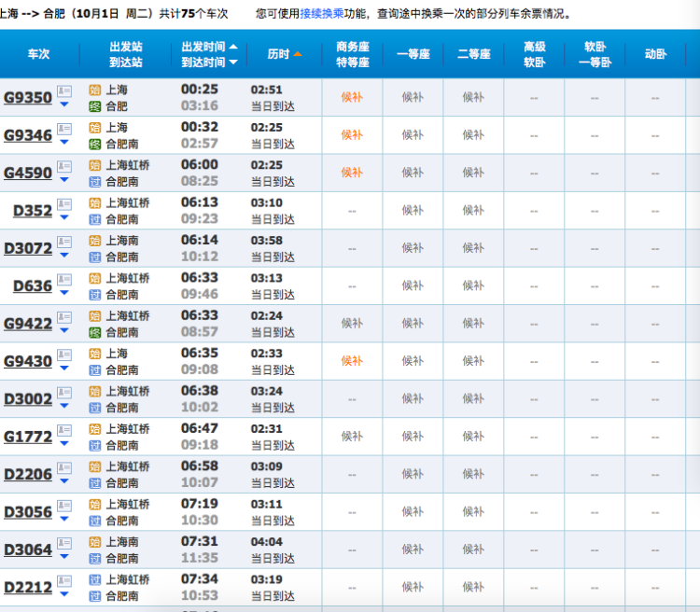
Task: Click the ID card icon next to D3064
Action: pos(63,543)
